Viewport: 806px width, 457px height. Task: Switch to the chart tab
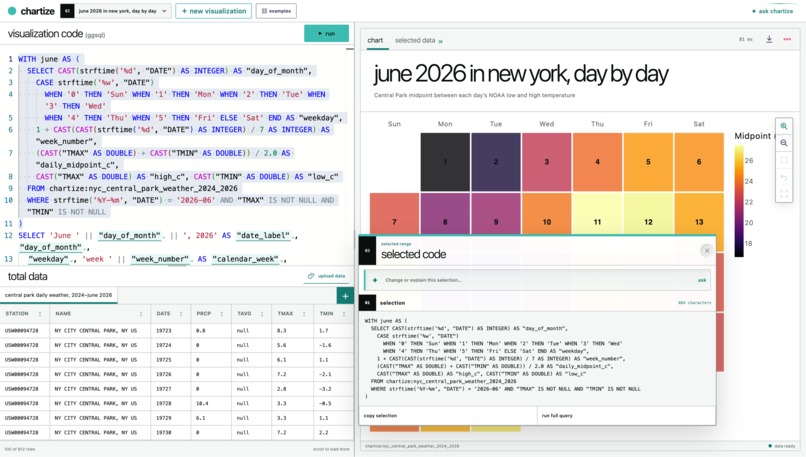point(375,40)
